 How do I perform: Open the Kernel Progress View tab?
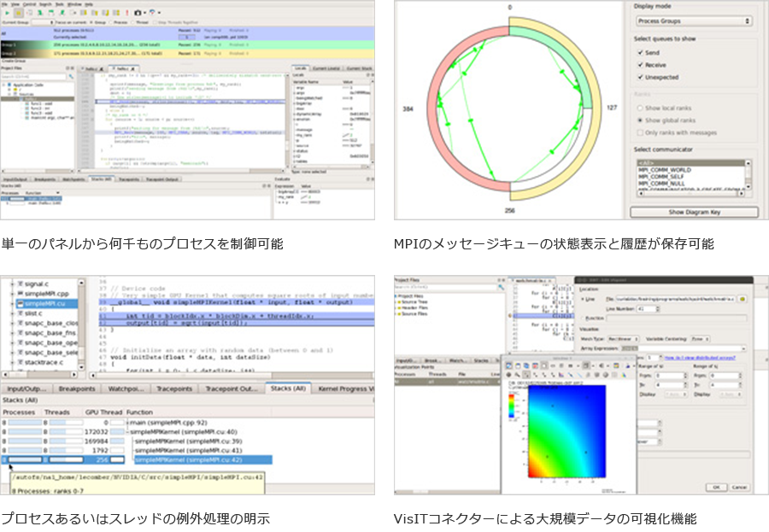click(x=345, y=389)
